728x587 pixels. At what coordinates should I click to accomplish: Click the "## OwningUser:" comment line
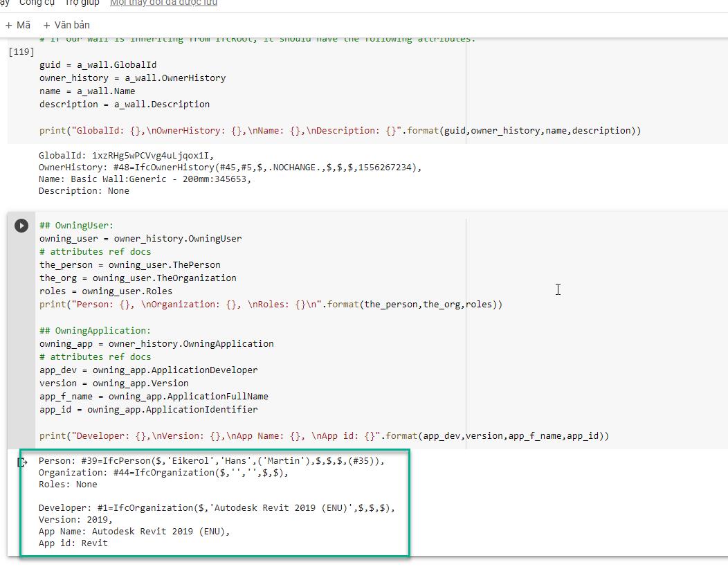76,225
